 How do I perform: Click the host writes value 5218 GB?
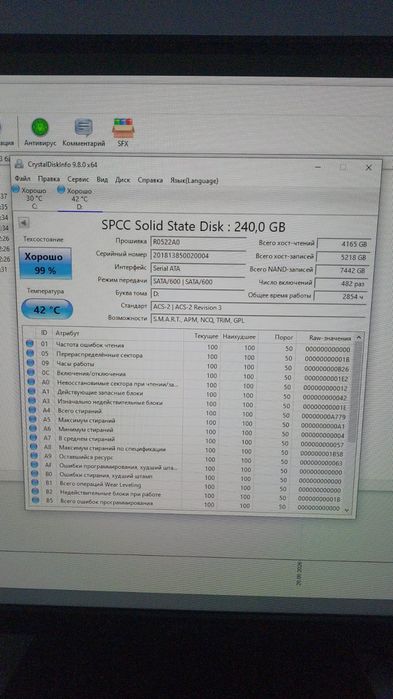pos(343,257)
